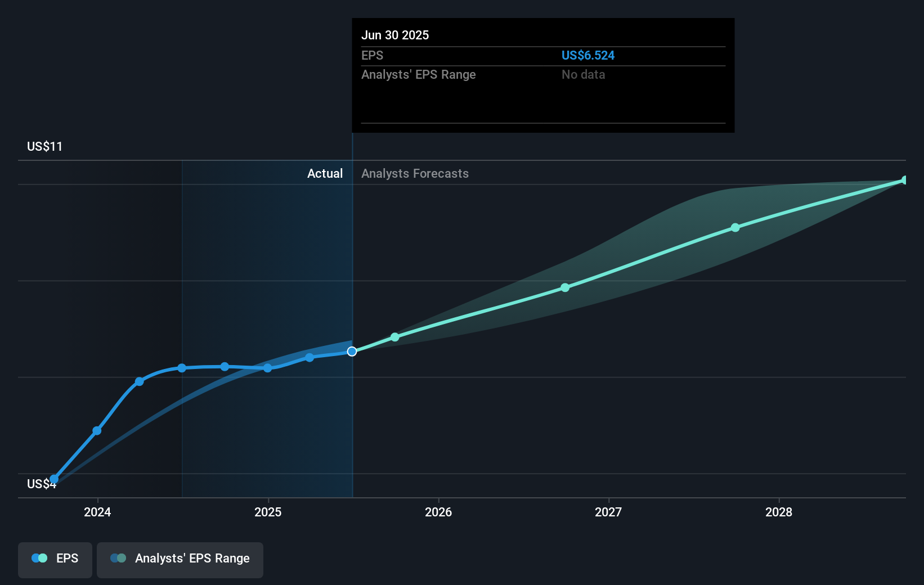The width and height of the screenshot is (924, 585).
Task: Click the 2026 forecast data point
Action: (564, 288)
